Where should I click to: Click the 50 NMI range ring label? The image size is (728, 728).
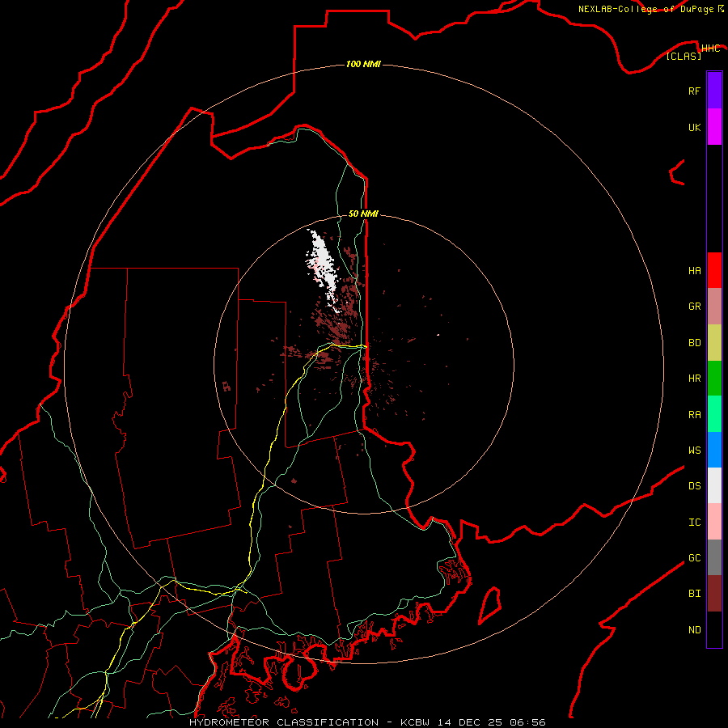[363, 214]
